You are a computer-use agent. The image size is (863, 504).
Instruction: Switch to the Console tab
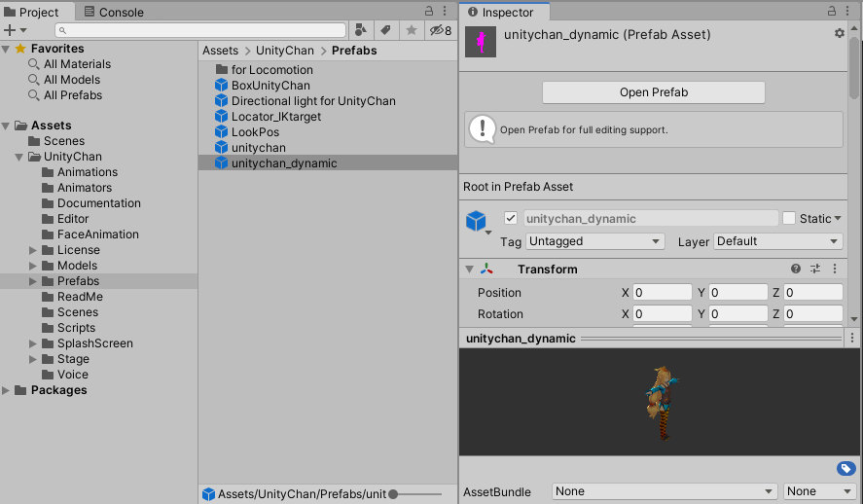(x=114, y=12)
